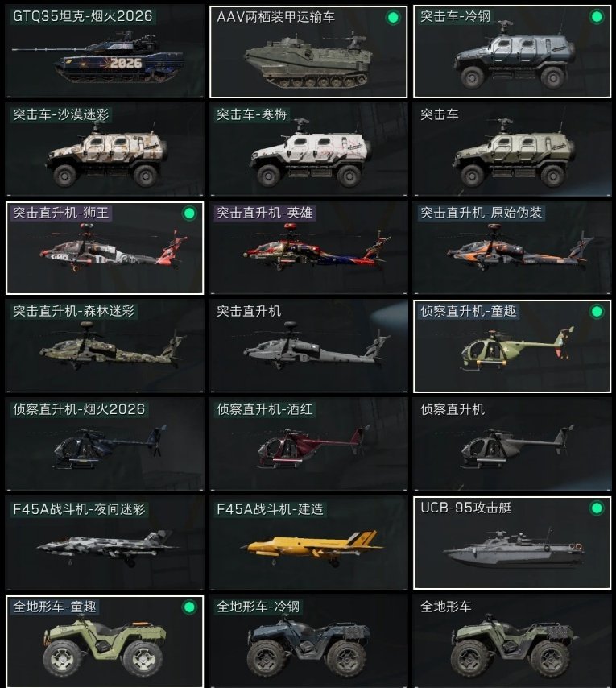Pick the white 突击车-寒梅 assault vehicle

[x=308, y=150]
